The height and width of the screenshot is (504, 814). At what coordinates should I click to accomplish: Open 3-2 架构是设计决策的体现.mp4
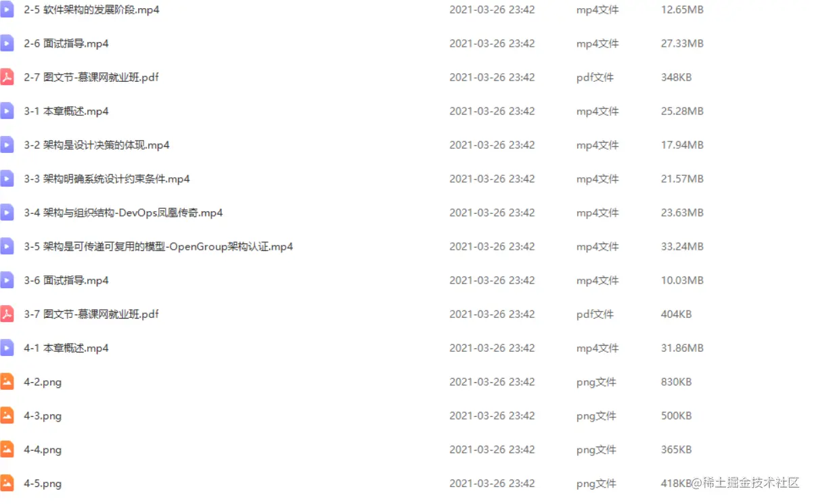[x=97, y=145]
